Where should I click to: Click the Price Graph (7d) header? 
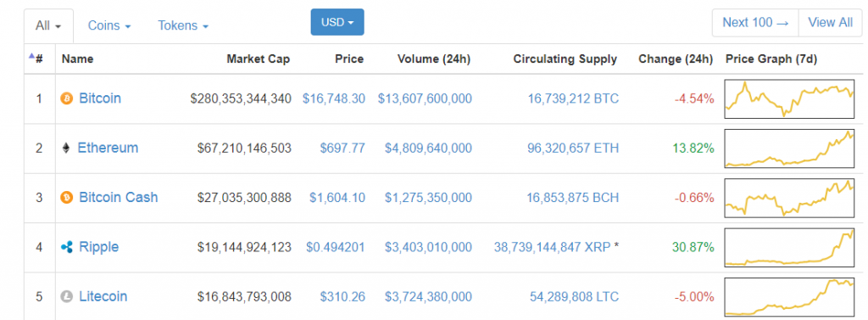pyautogui.click(x=771, y=59)
